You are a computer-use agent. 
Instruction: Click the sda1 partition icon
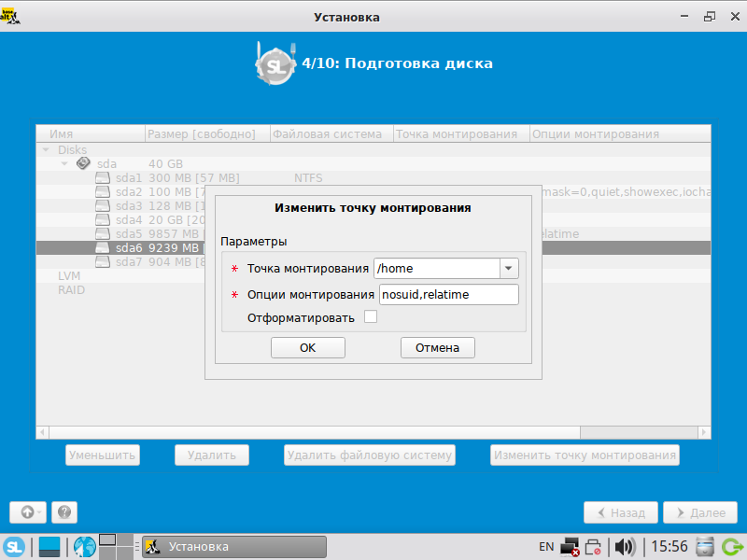coord(103,177)
